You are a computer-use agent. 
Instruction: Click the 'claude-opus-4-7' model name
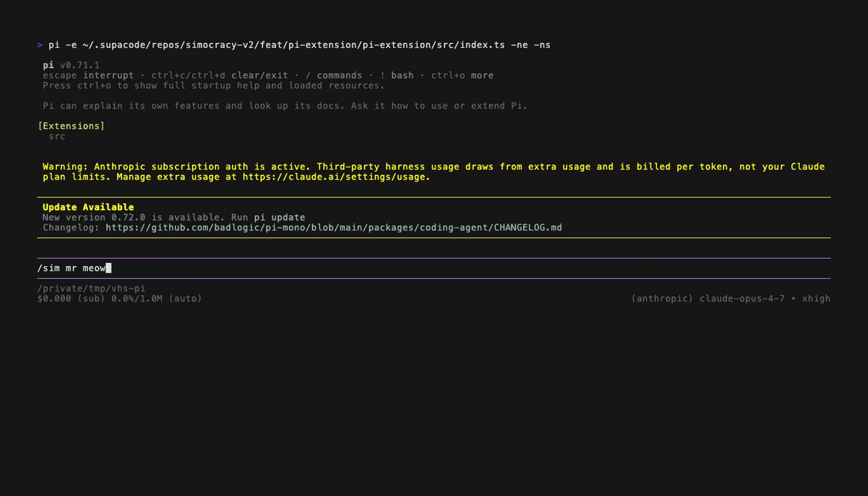click(742, 299)
